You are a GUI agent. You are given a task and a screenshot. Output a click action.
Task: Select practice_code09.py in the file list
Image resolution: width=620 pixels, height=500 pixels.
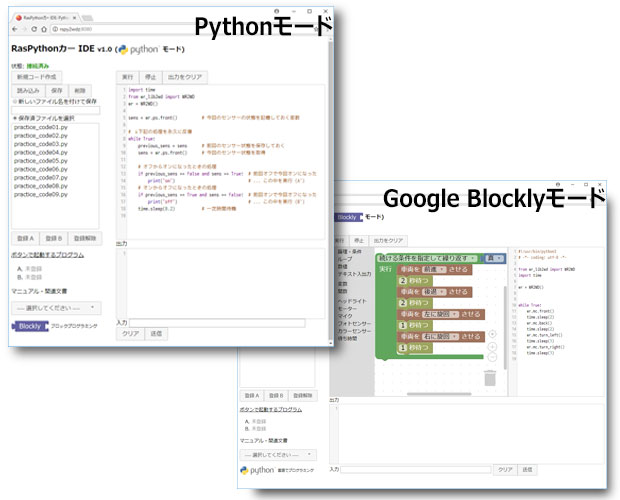(41, 194)
